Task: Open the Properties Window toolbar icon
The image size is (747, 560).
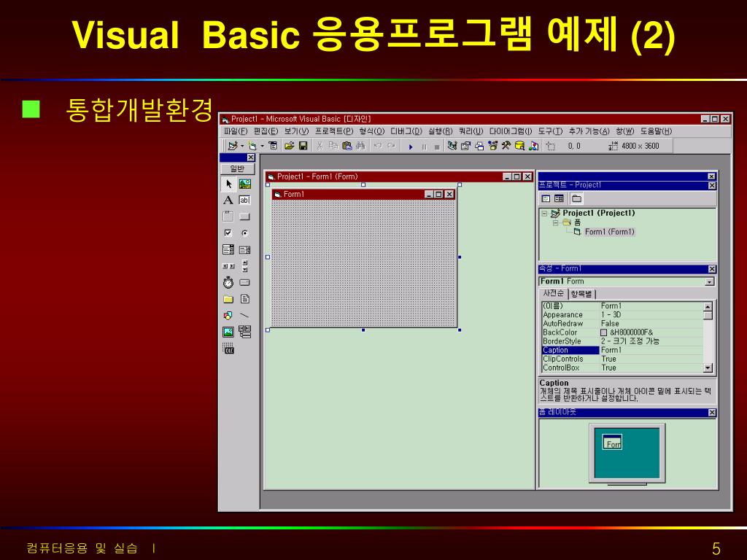Action: click(466, 146)
